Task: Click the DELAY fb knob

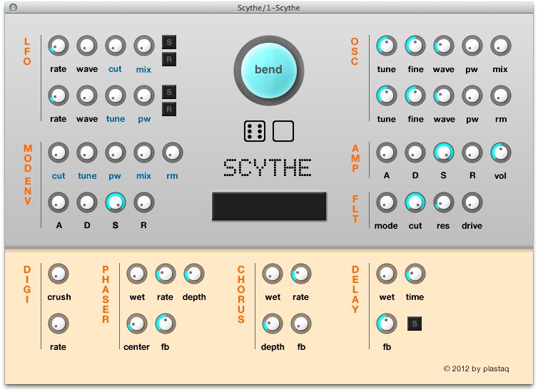Action: pos(387,324)
